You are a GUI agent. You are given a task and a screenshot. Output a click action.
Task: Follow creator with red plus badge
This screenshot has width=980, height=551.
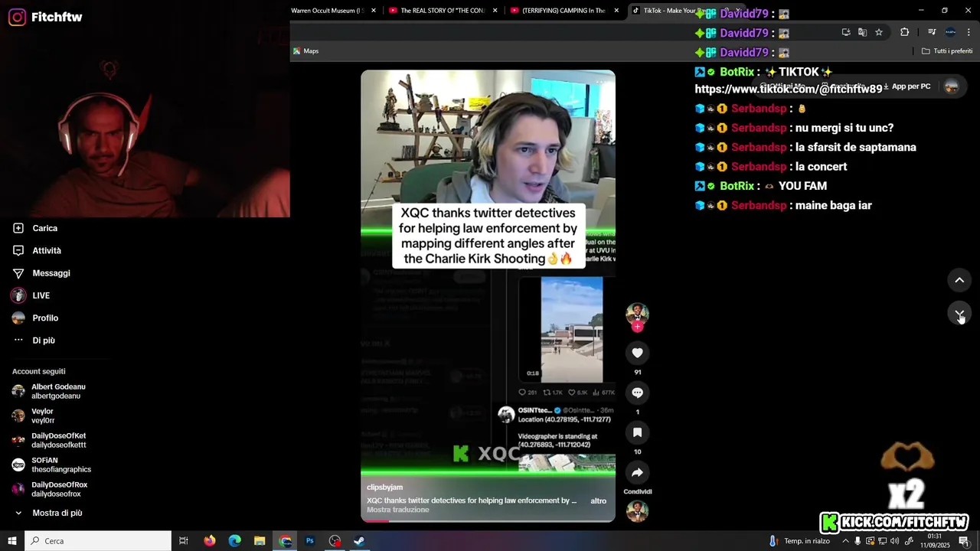(x=637, y=327)
